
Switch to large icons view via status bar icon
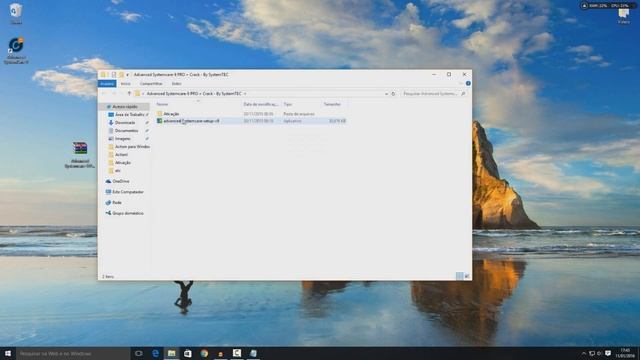coord(467,276)
